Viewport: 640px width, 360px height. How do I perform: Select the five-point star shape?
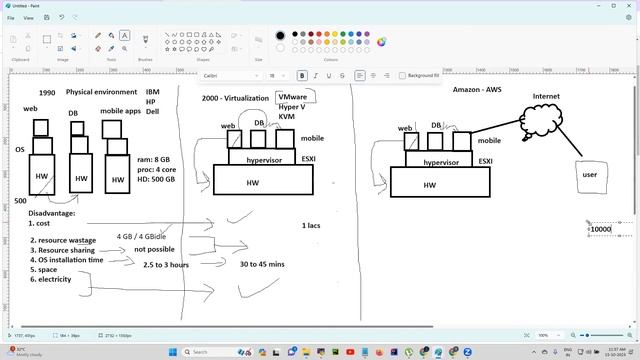click(167, 49)
